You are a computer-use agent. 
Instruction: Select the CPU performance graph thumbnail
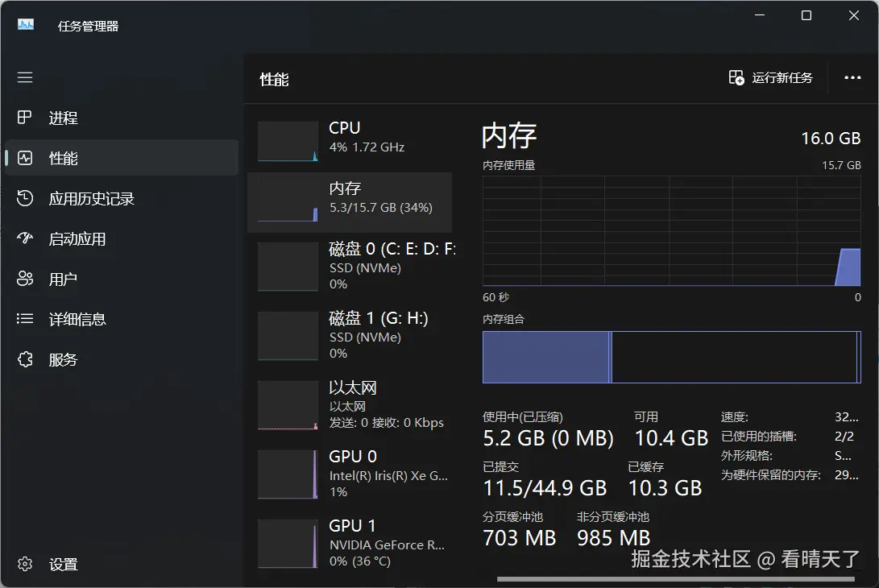coord(288,142)
